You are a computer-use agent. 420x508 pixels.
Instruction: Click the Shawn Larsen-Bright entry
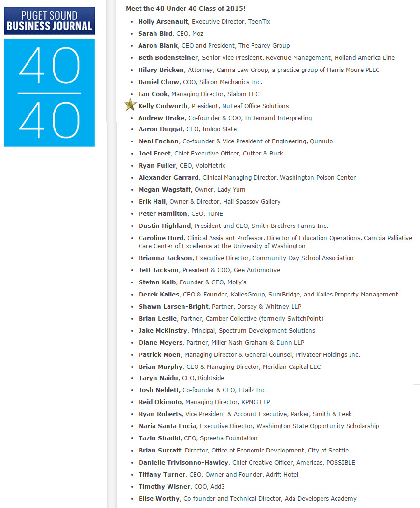point(220,307)
